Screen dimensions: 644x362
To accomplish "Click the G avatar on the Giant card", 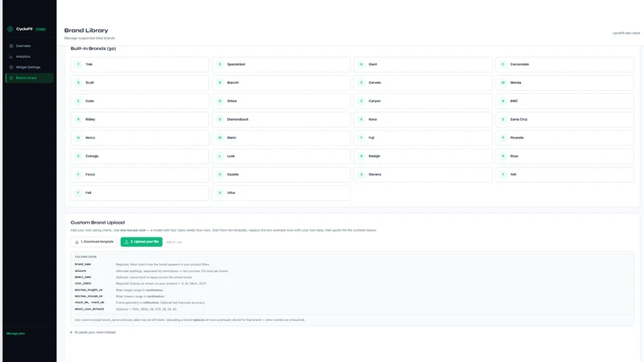I will 361,64.
